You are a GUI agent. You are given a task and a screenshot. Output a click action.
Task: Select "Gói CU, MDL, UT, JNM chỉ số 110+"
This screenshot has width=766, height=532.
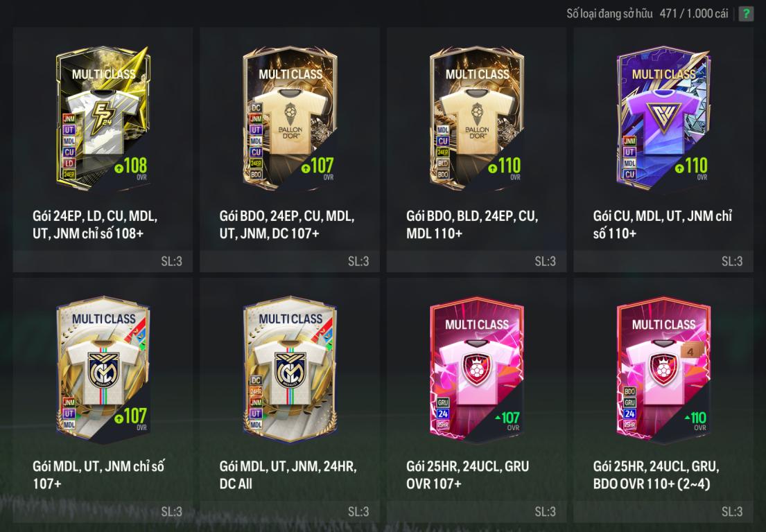[663, 224]
